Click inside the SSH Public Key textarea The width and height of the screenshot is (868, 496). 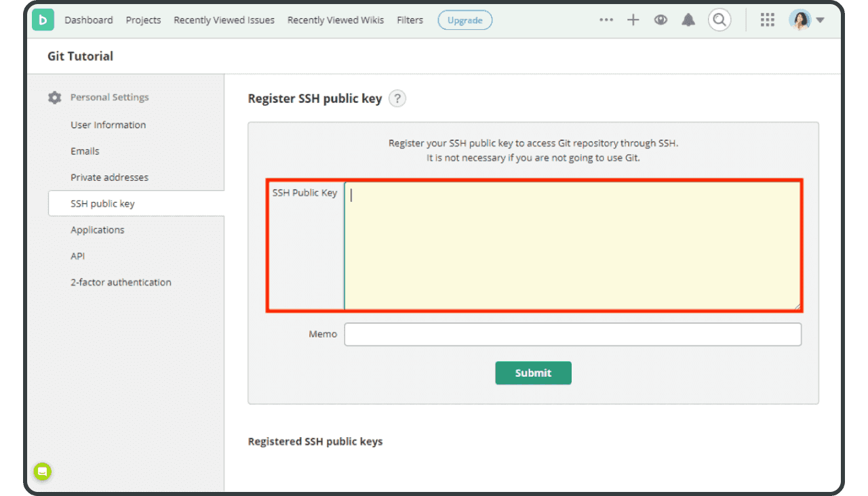tap(573, 244)
